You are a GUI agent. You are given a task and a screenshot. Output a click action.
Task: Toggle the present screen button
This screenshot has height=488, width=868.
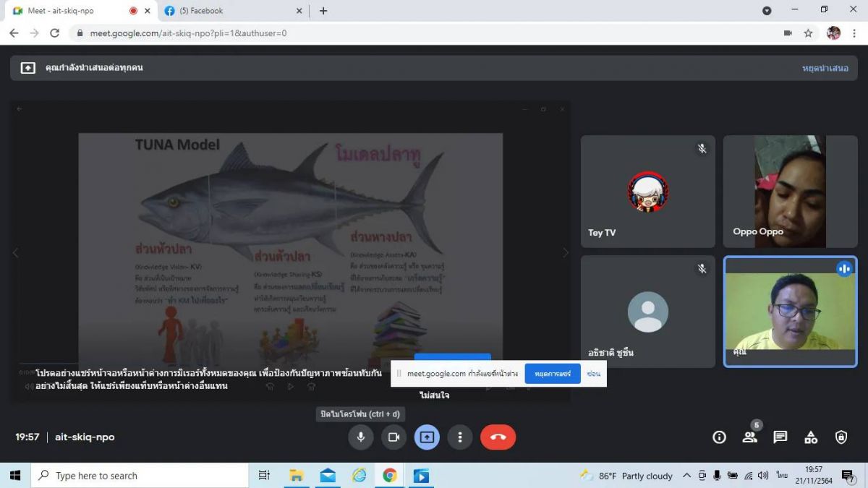tap(427, 437)
